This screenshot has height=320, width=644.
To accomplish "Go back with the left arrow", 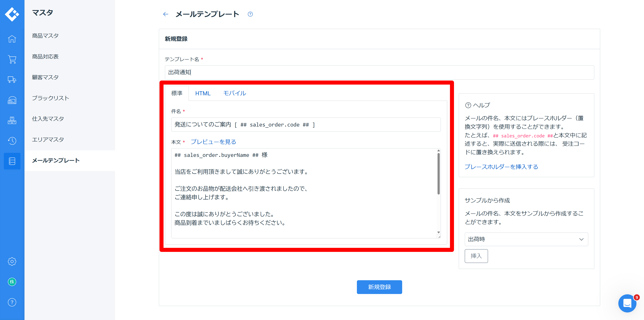I will (166, 14).
